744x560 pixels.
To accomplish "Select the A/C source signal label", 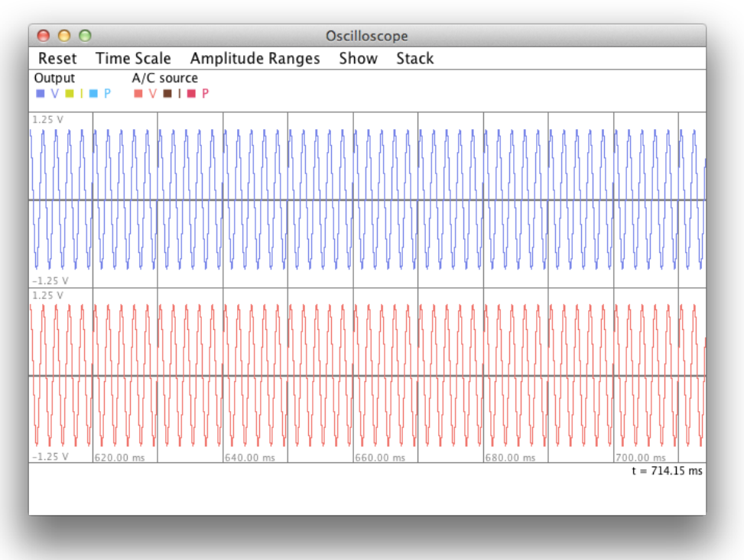I will [164, 78].
